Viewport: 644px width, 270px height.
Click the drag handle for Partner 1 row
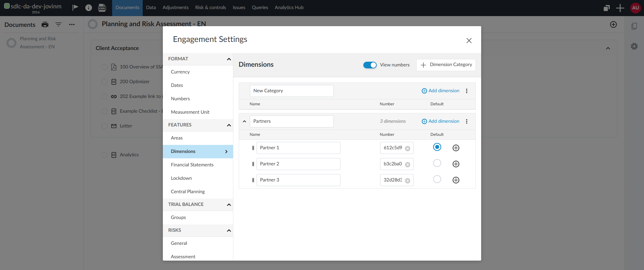pyautogui.click(x=253, y=148)
